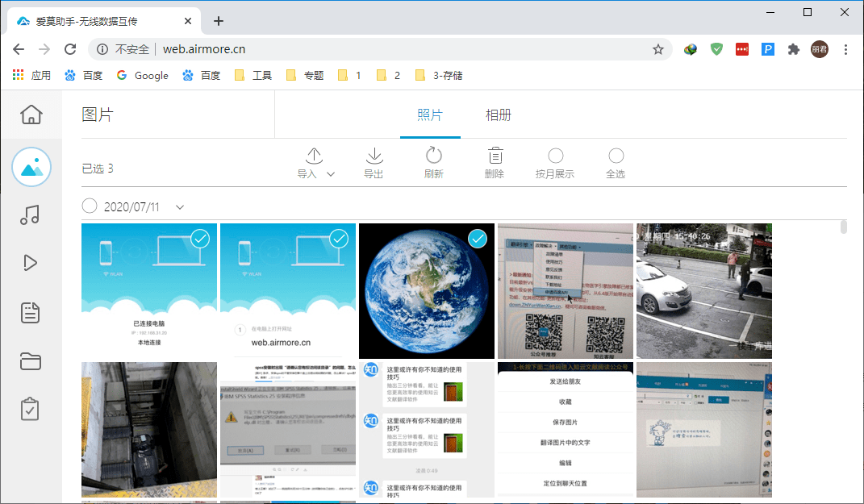Open the 3-存储 bookmarks folder

click(x=439, y=75)
